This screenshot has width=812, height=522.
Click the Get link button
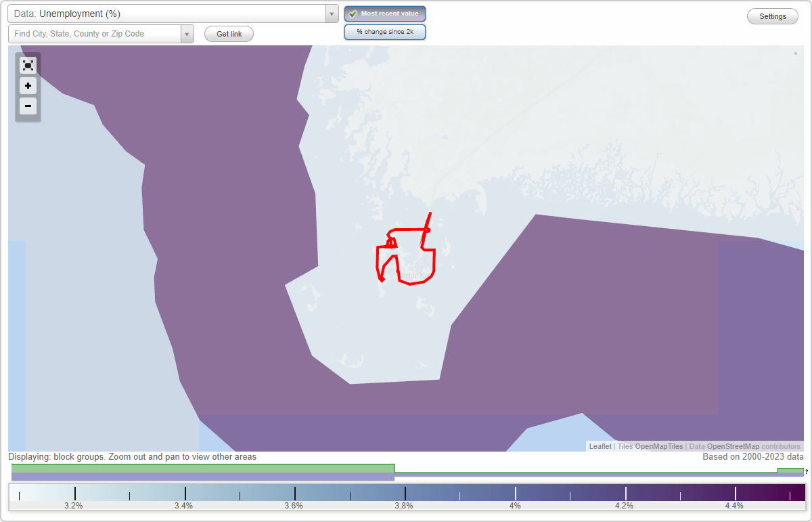point(229,34)
